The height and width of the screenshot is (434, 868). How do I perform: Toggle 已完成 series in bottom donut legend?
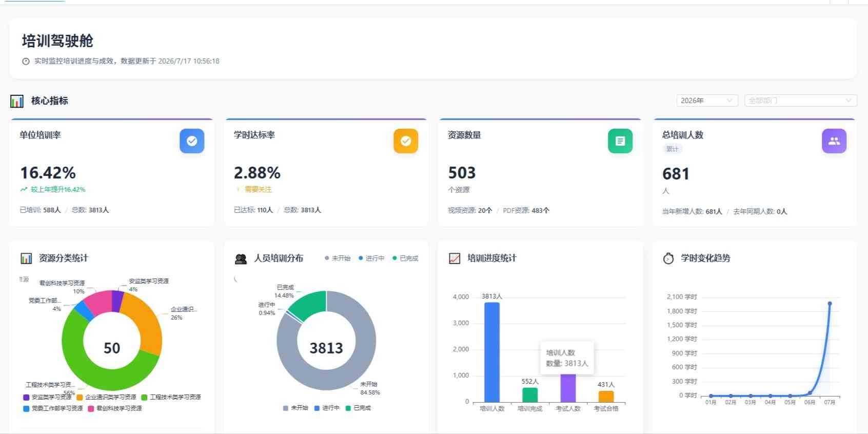(358, 408)
